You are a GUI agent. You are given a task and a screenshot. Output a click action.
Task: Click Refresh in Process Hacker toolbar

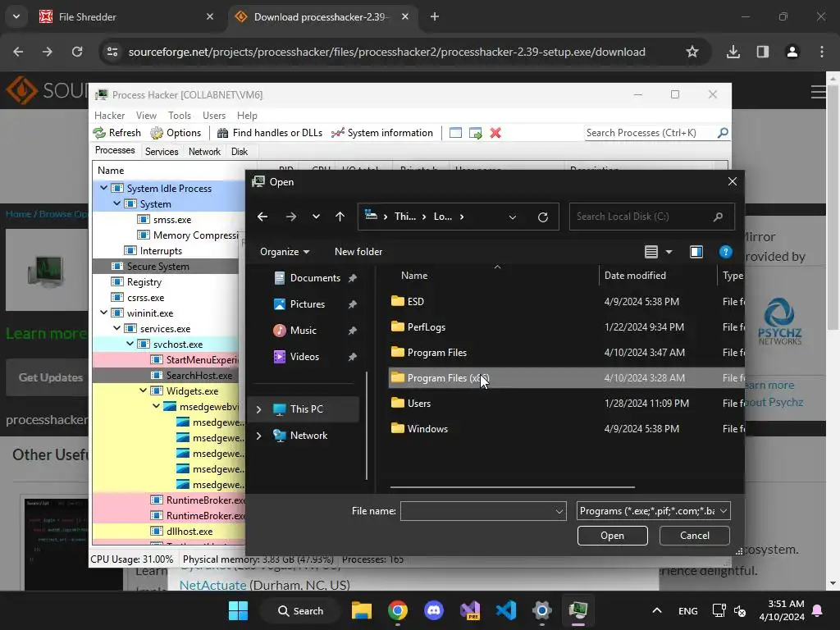click(x=116, y=133)
